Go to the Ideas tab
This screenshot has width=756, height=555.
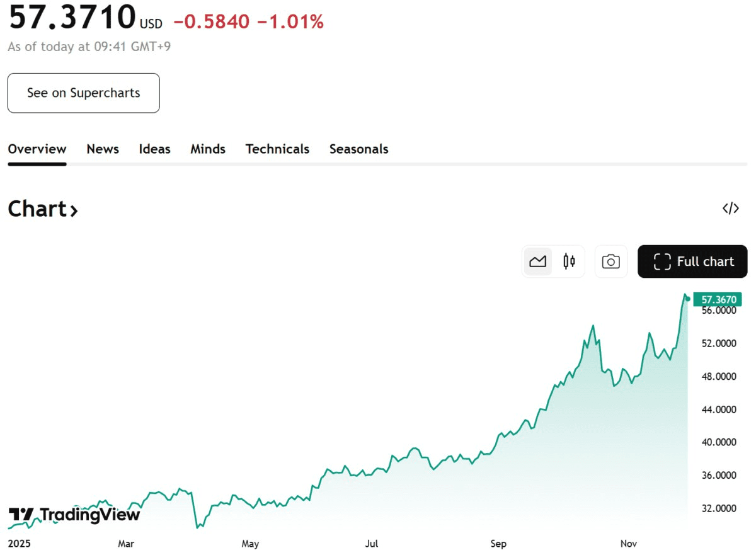(x=154, y=149)
